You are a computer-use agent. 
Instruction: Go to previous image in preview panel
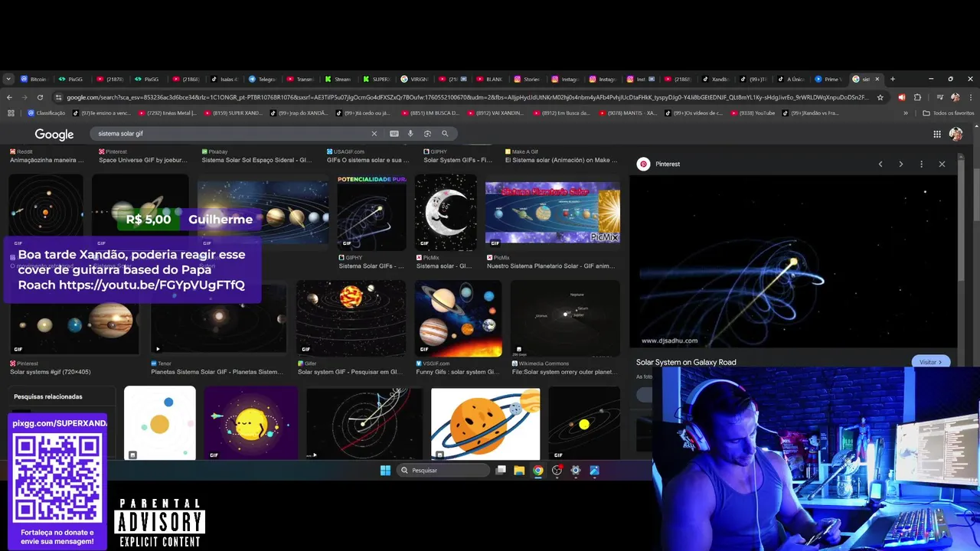880,164
